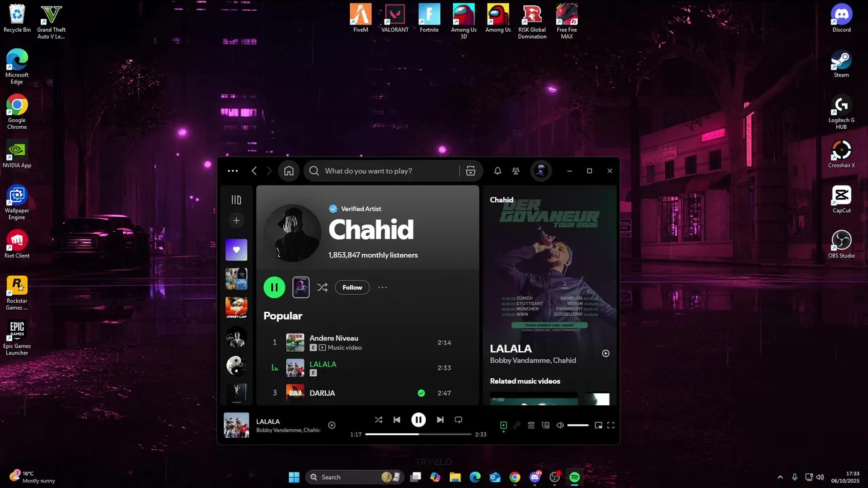
Task: Open the Chahid now-playing panel title
Action: (x=502, y=200)
